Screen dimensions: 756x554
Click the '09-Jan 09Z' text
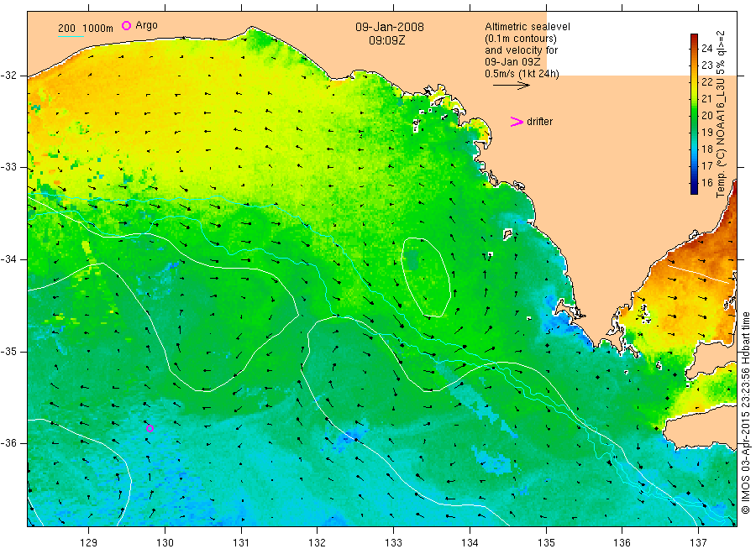click(512, 61)
